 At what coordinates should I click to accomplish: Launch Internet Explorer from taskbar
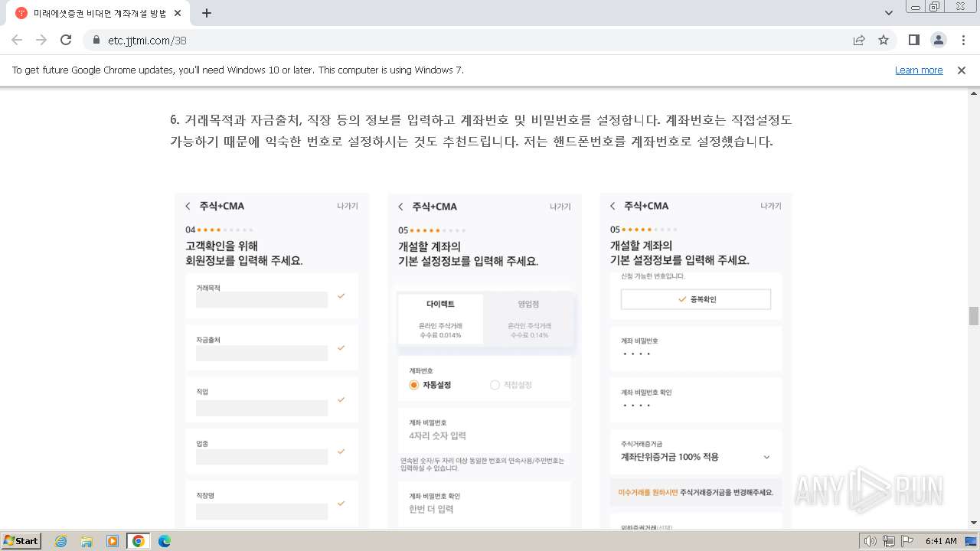click(x=60, y=541)
